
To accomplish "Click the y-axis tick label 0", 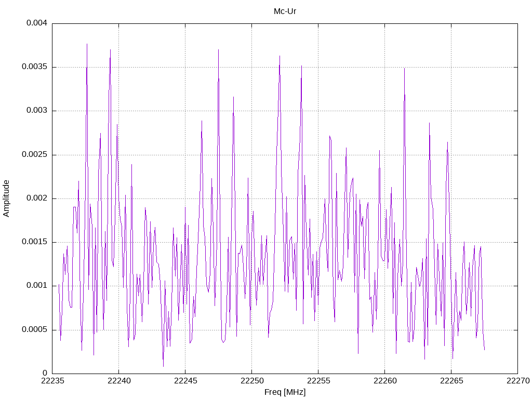I will pyautogui.click(x=45, y=373).
